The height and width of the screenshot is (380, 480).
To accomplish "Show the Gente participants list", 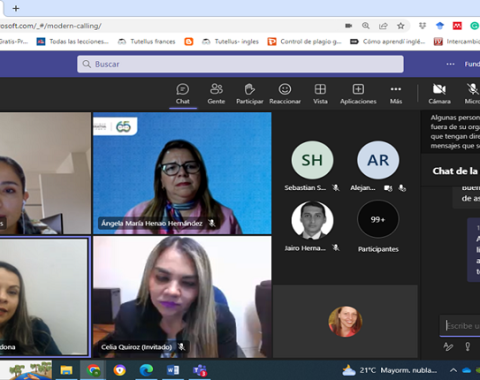I will [216, 94].
